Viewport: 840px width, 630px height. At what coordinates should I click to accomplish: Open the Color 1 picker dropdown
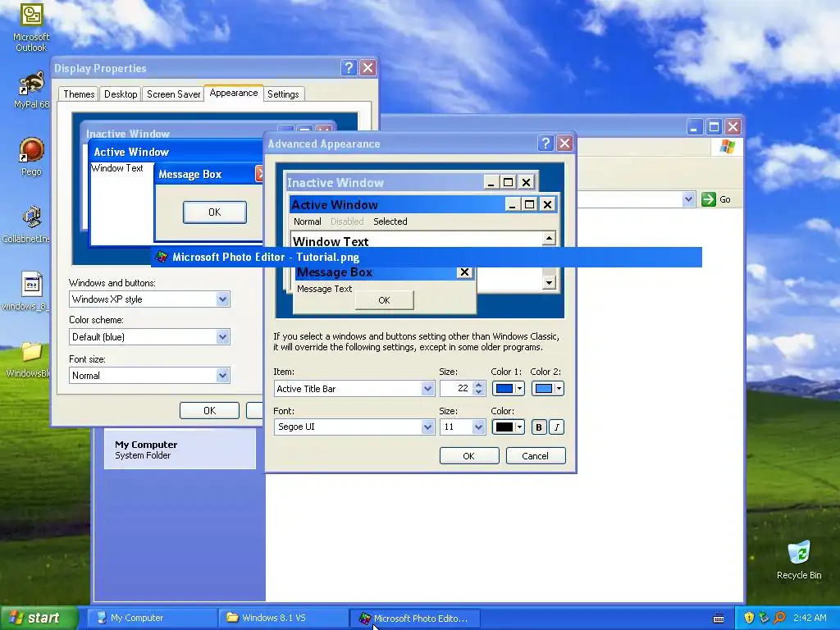pos(508,388)
